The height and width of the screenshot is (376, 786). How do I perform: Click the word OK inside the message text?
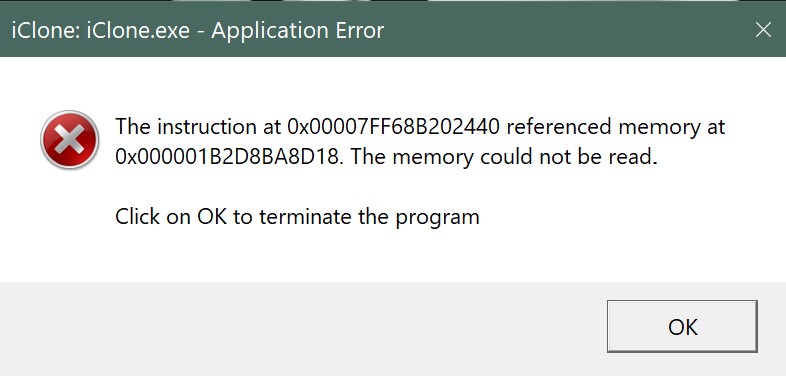point(212,217)
